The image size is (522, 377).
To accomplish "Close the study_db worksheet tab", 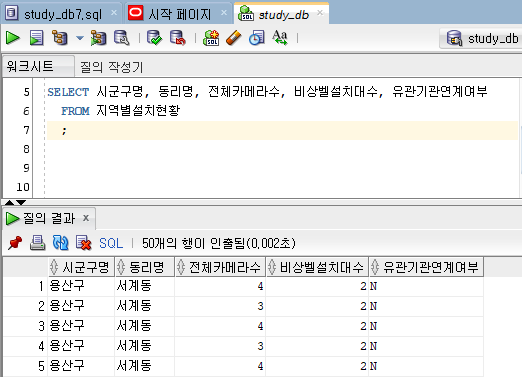I will [320, 13].
